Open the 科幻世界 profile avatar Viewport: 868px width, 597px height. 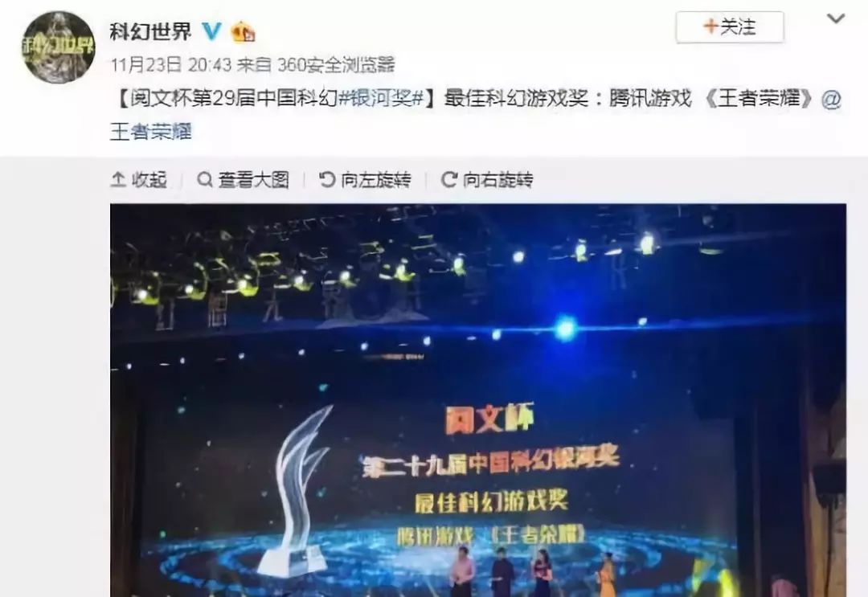coord(58,47)
